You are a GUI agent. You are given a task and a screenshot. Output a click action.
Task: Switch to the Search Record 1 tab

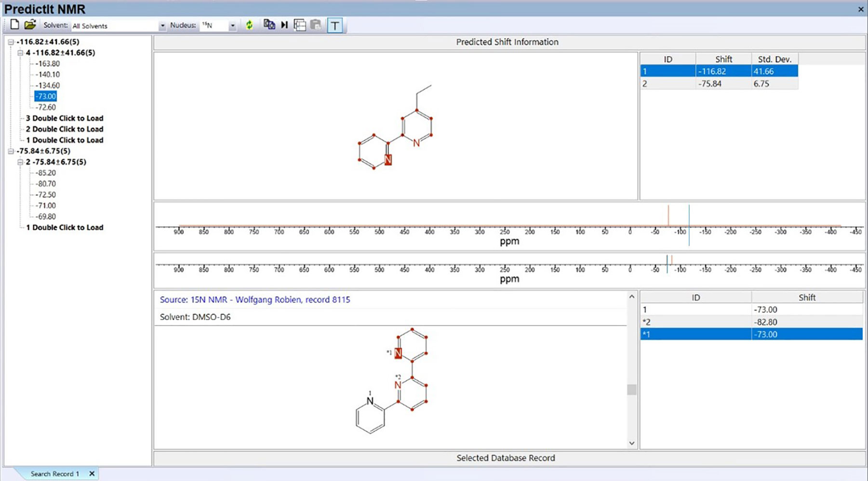tap(54, 474)
